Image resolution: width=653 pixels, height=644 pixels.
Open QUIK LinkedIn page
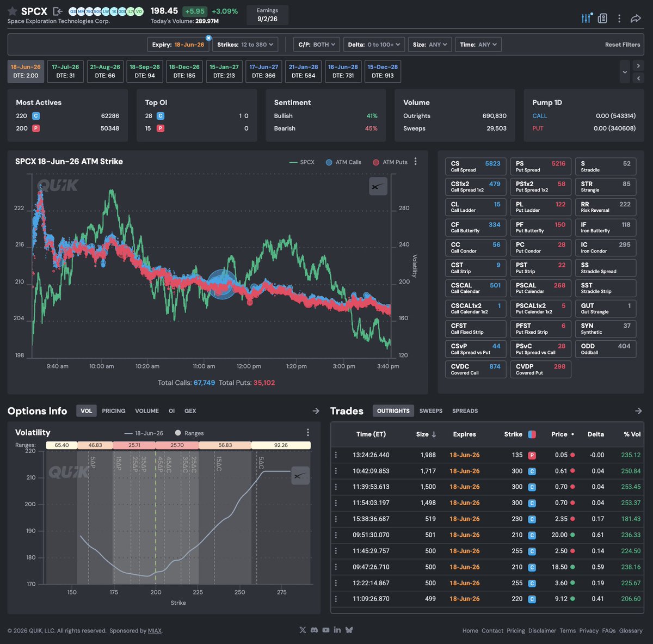[x=337, y=630]
